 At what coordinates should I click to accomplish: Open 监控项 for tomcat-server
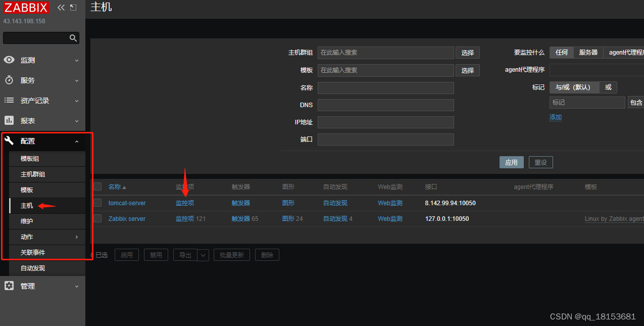185,203
